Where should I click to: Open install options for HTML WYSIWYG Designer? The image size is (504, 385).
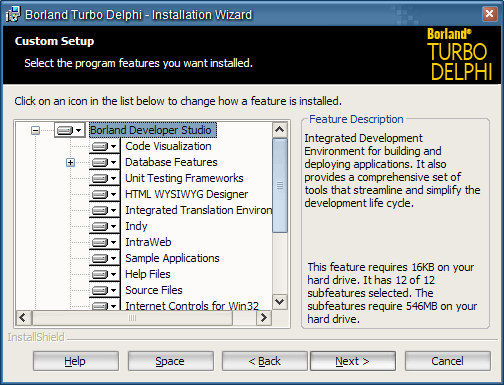(x=104, y=194)
